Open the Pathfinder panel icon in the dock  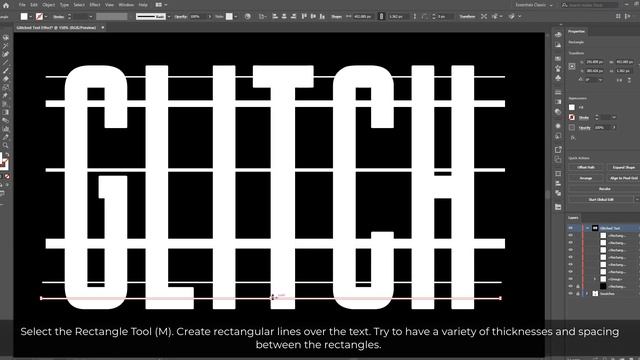tap(558, 193)
